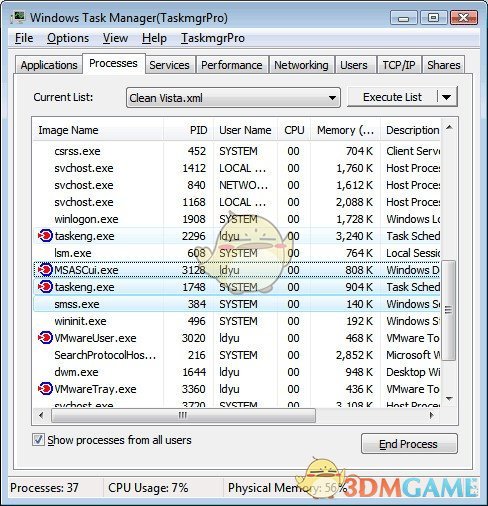Switch to the TCP/IP tab

[x=399, y=65]
